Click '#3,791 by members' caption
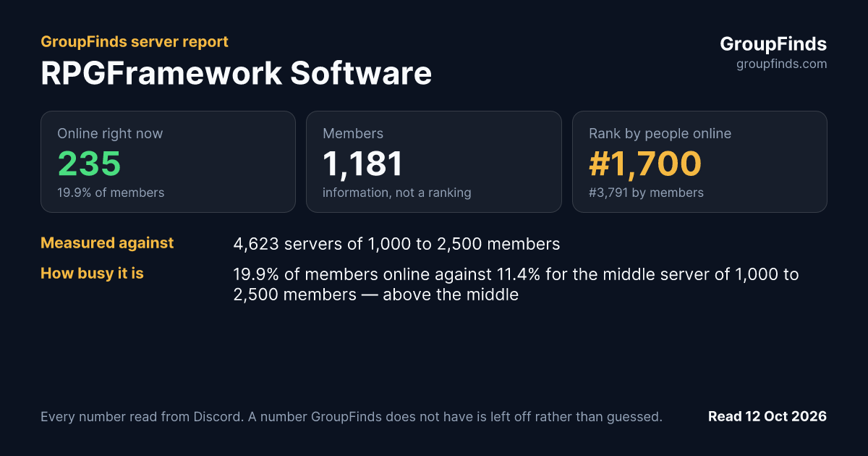Viewport: 868px width, 456px height. (x=646, y=193)
